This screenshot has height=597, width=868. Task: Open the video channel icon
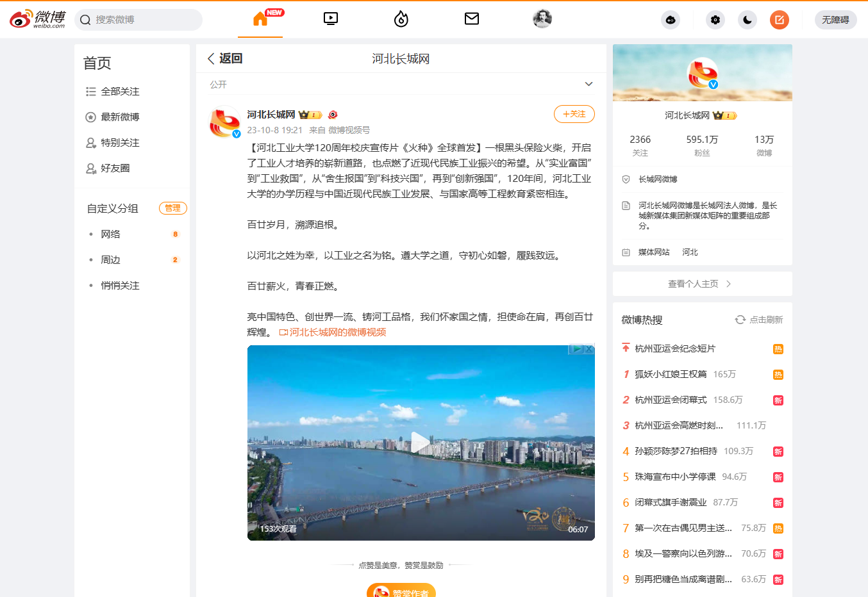tap(331, 19)
